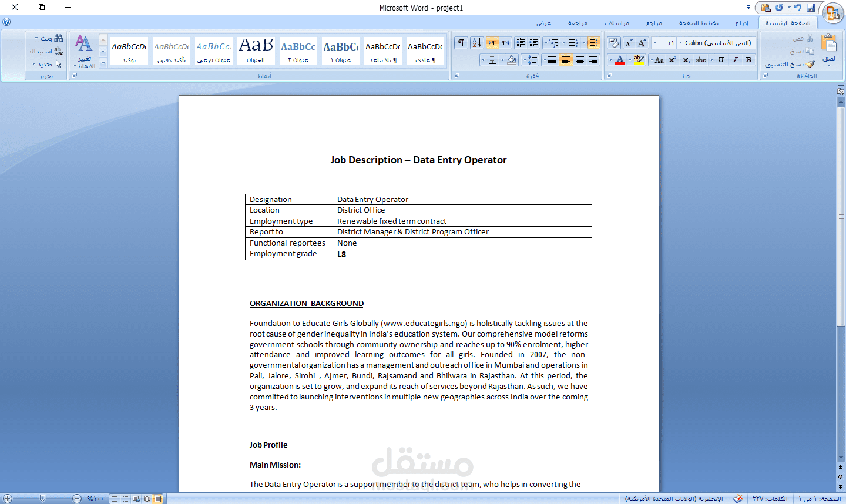This screenshot has width=846, height=504.
Task: Open the Paragraph dialog launcher
Action: [457, 76]
